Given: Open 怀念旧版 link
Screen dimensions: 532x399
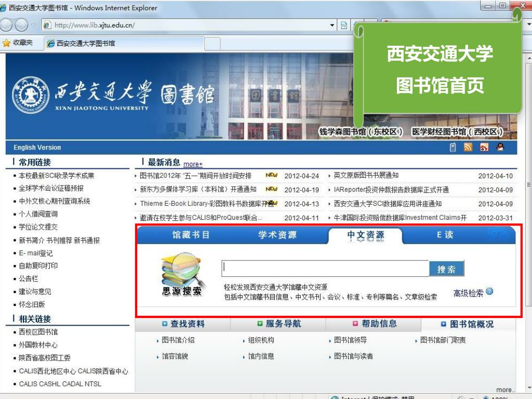Looking at the screenshot, I should pos(32,304).
